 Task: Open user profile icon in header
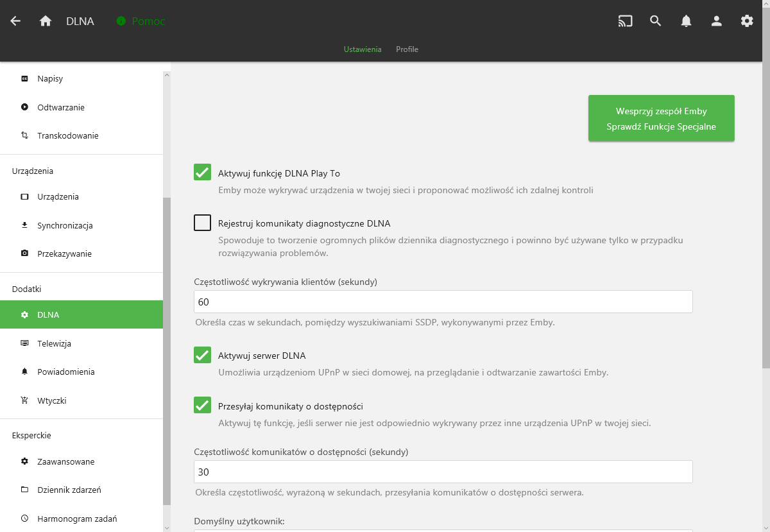(717, 21)
